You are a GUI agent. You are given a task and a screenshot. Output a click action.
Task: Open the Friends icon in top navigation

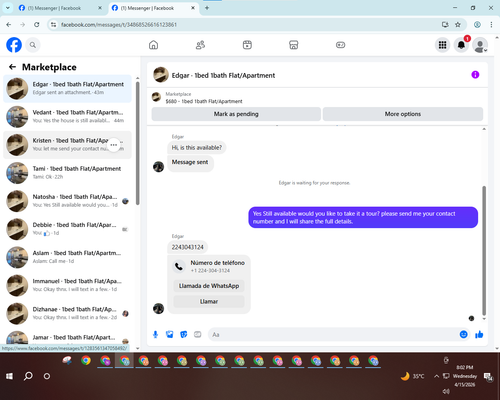[200, 45]
